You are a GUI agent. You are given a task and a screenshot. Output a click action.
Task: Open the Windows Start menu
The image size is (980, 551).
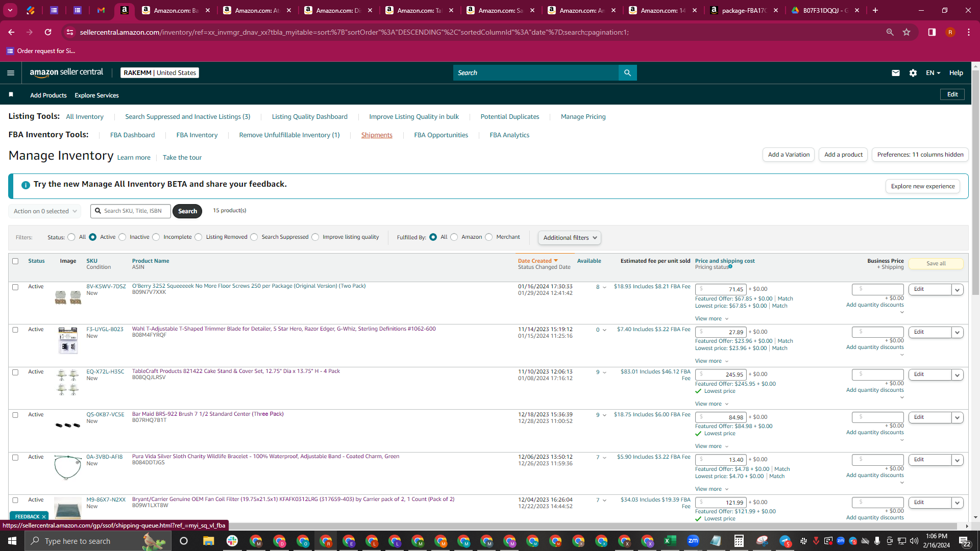[12, 541]
